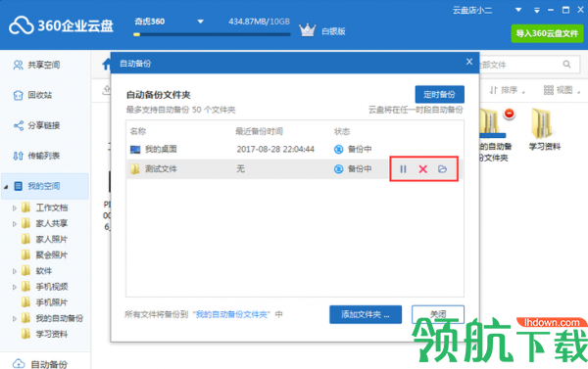
Task: Click 添加文件夹 button
Action: coord(366,315)
